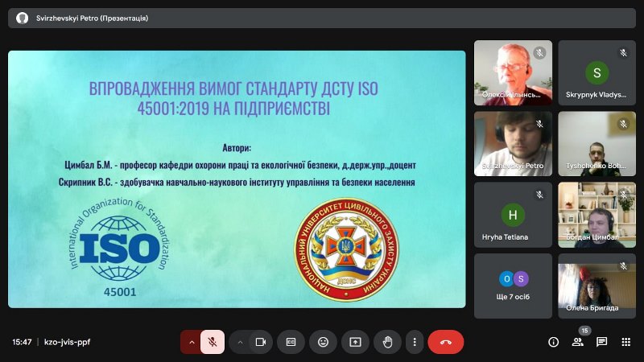
Task: Open meeting details info icon
Action: (x=553, y=342)
